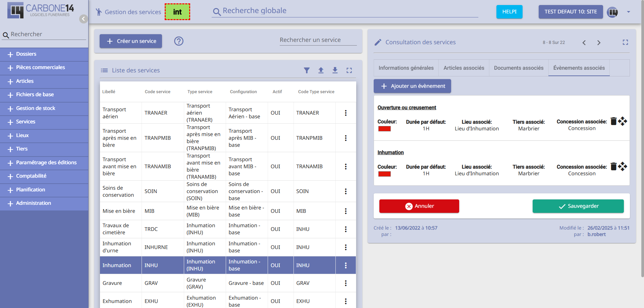The height and width of the screenshot is (308, 644).
Task: Select the Évènements associés tab
Action: [x=579, y=68]
